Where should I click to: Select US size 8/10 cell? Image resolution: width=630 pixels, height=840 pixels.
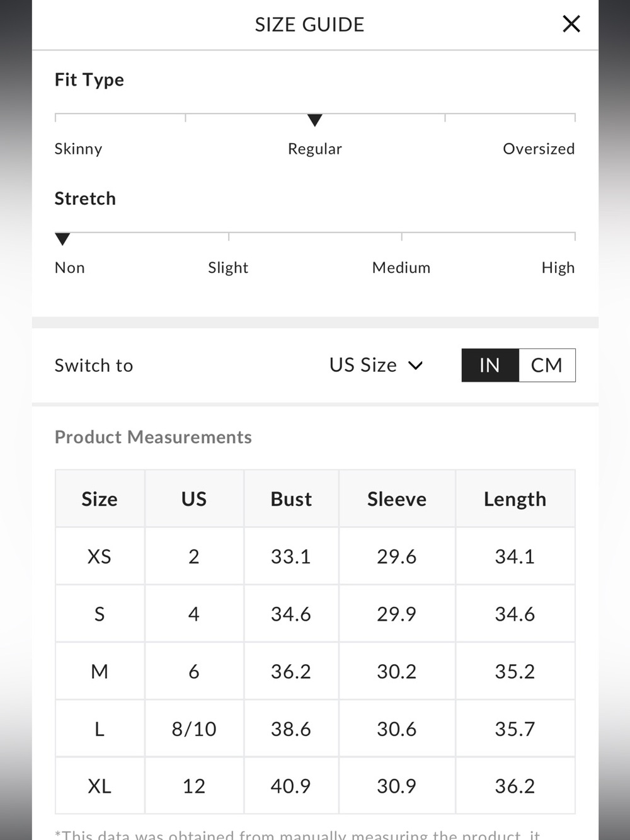pos(194,728)
